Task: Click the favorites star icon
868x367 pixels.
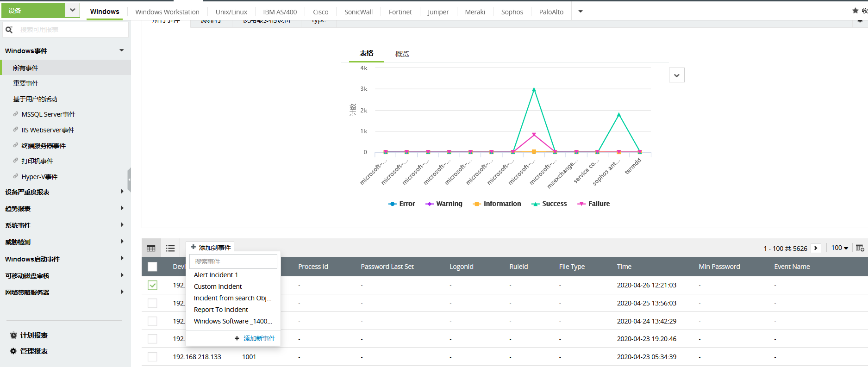Action: point(855,11)
